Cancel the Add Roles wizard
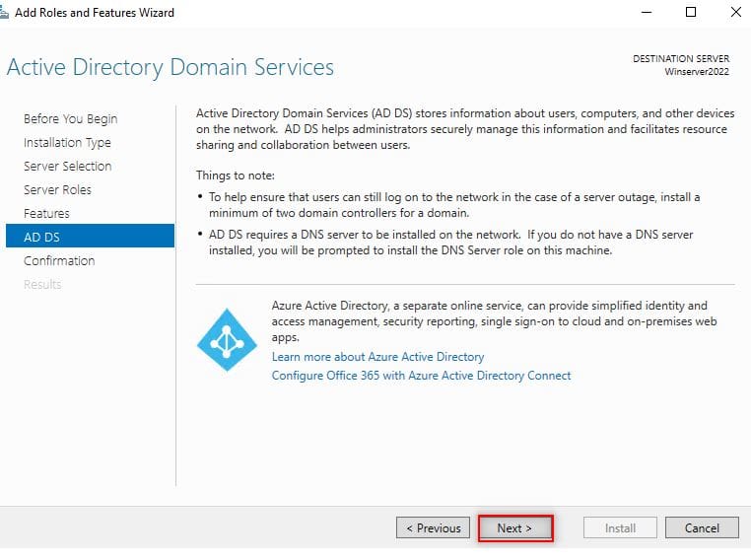This screenshot has width=751, height=560. (x=702, y=527)
